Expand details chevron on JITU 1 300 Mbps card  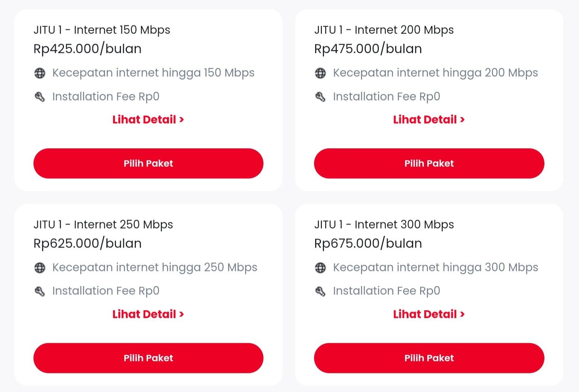click(x=463, y=314)
